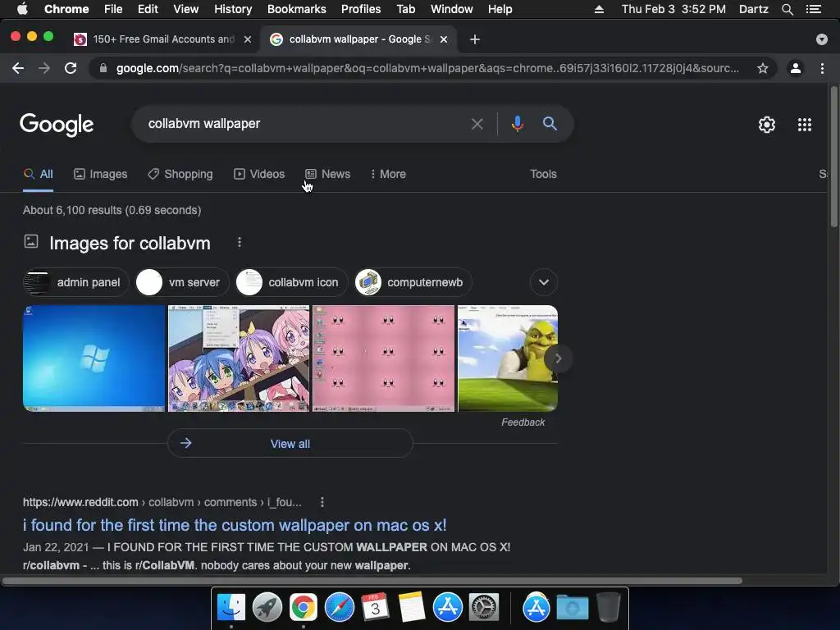The height and width of the screenshot is (630, 840).
Task: Reload the current page
Action: click(71, 68)
